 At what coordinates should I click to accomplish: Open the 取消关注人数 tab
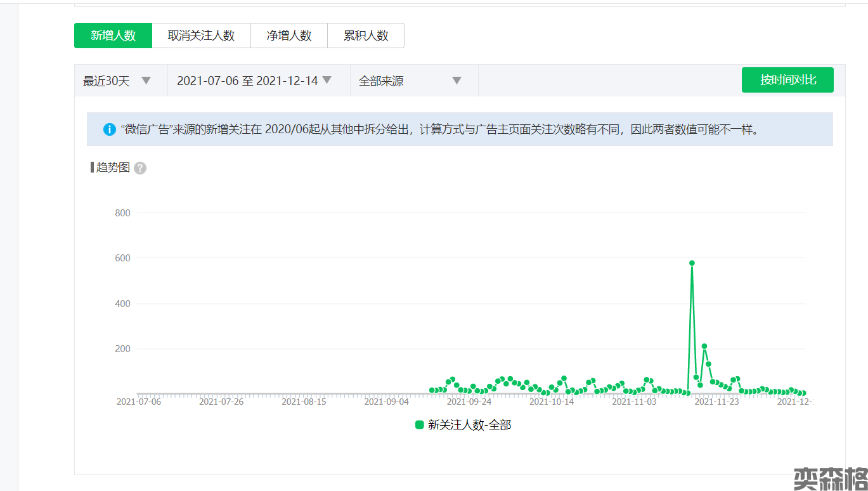pyautogui.click(x=201, y=36)
